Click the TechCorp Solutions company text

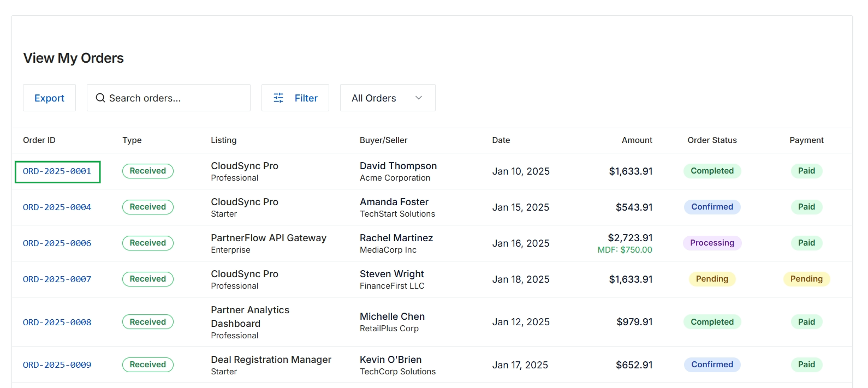point(397,372)
